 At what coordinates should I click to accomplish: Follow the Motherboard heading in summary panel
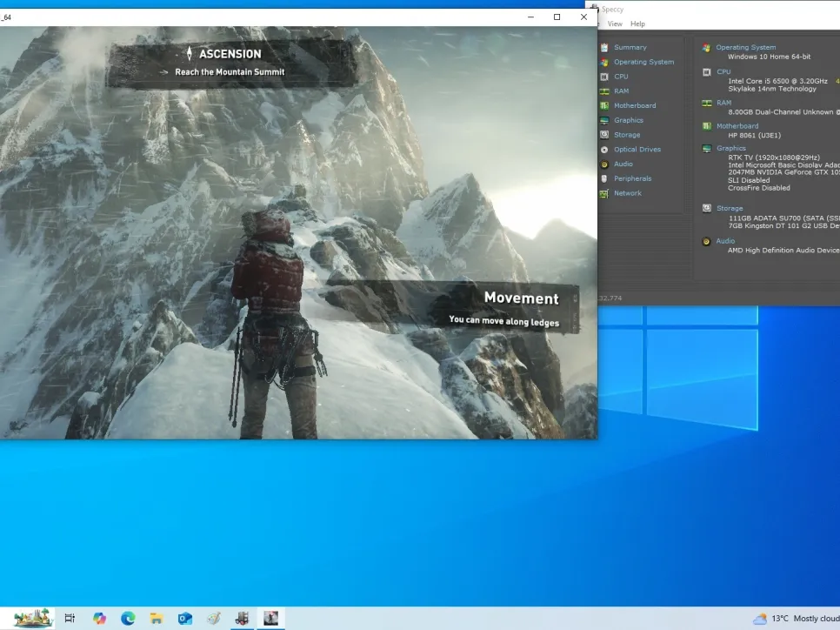click(x=737, y=126)
